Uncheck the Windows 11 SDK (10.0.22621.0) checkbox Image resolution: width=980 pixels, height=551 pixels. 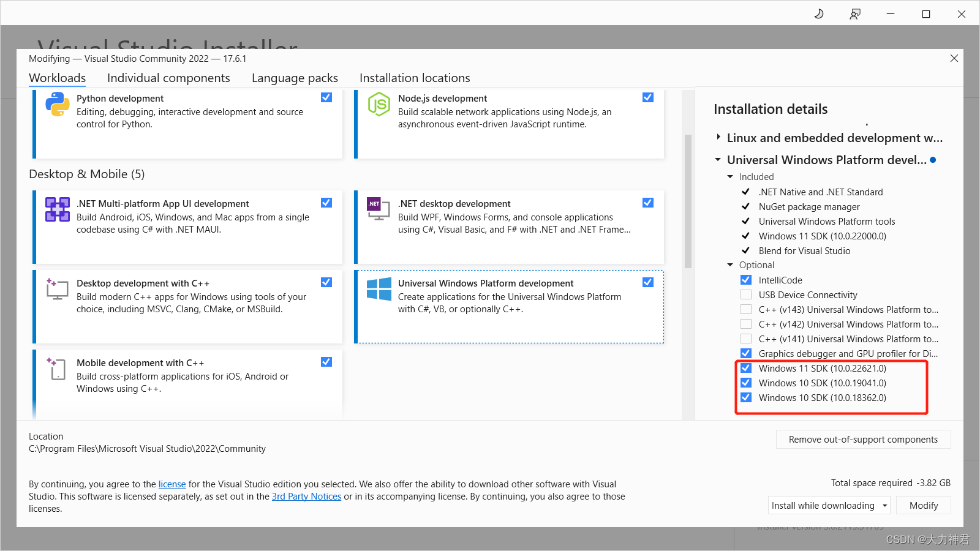click(746, 368)
